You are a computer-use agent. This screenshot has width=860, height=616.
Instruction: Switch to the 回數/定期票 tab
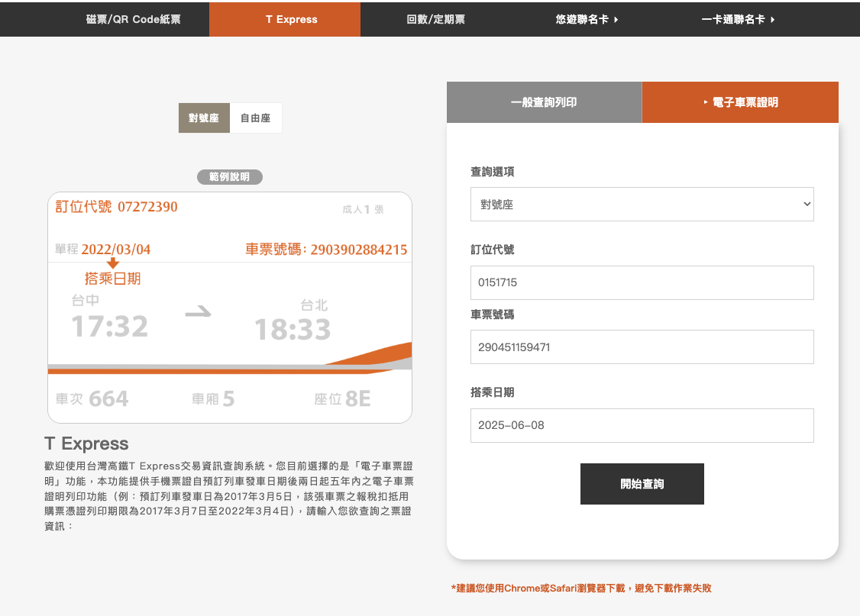[x=435, y=19]
